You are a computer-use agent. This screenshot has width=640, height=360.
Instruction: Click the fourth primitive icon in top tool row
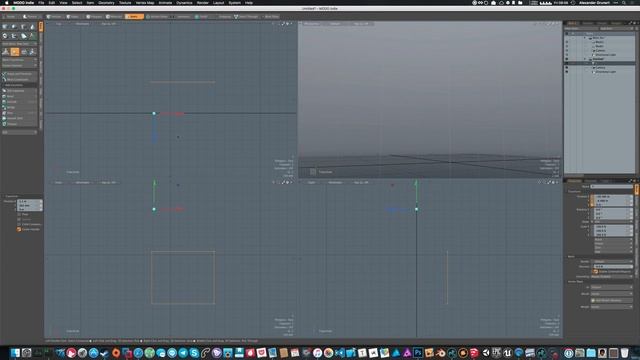(x=32, y=27)
